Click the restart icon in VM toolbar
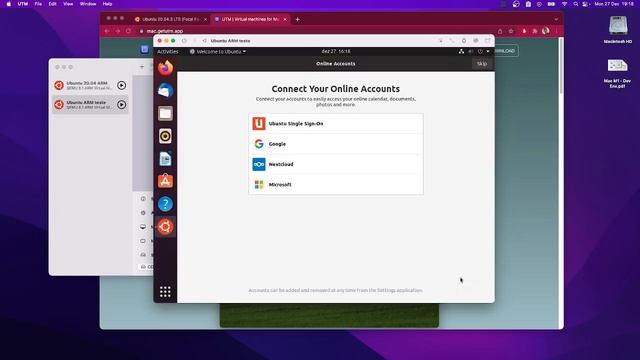 pos(204,41)
